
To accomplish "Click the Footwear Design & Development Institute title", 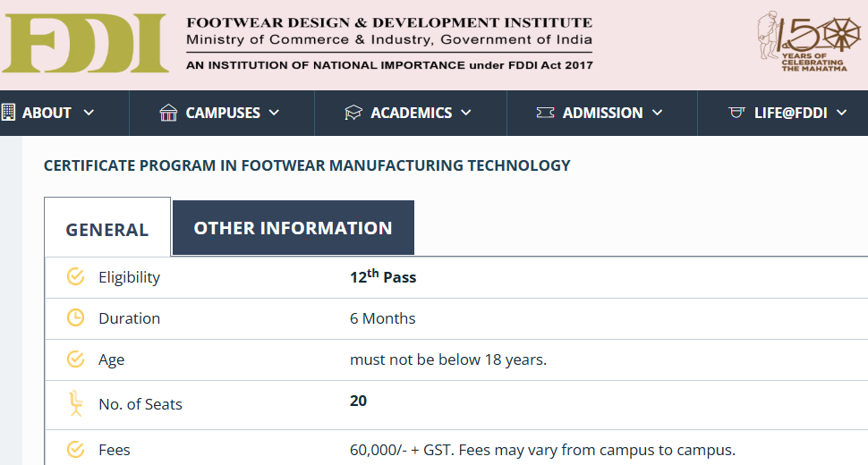I will tap(389, 22).
